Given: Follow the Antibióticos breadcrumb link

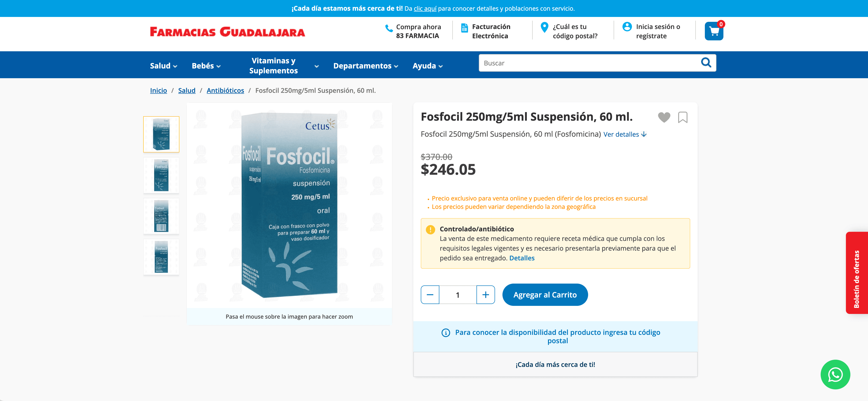Looking at the screenshot, I should [225, 90].
